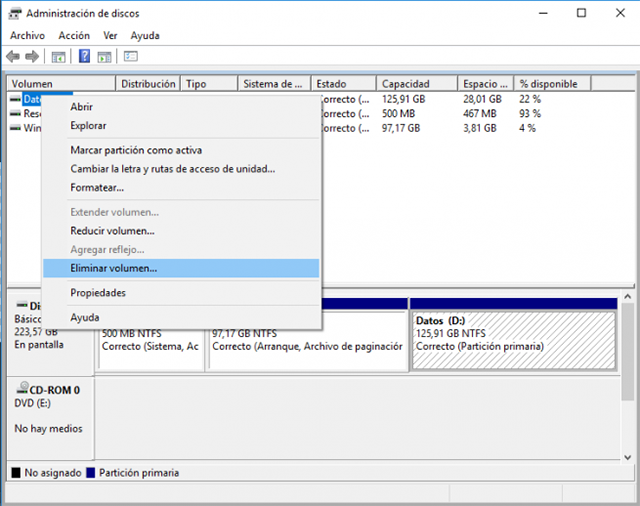Sort by the Tipo column header

209,84
